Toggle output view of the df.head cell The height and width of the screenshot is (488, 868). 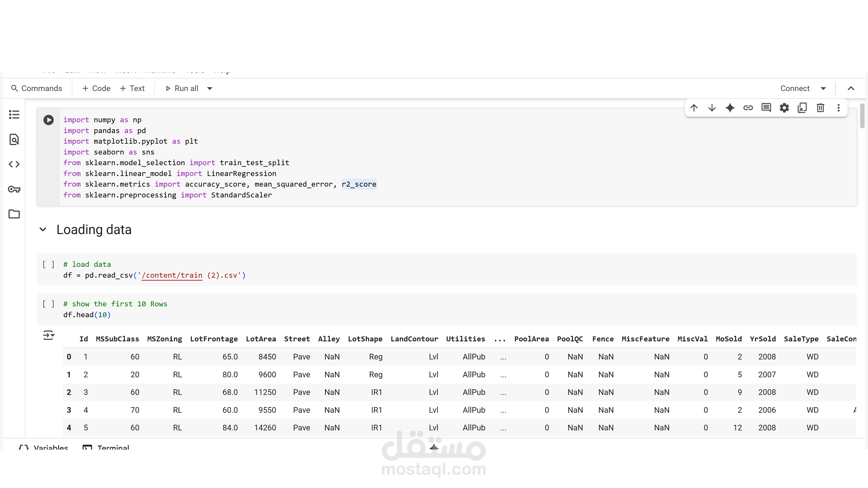coord(49,335)
